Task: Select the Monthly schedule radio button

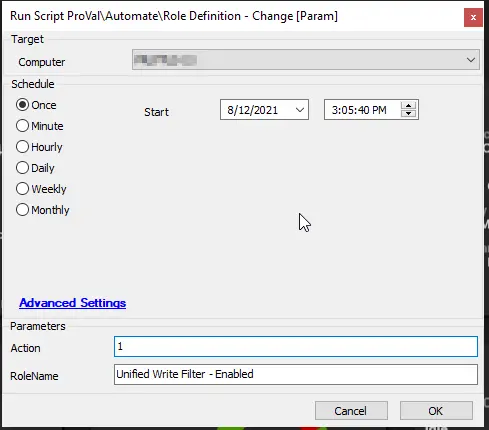Action: (22, 210)
